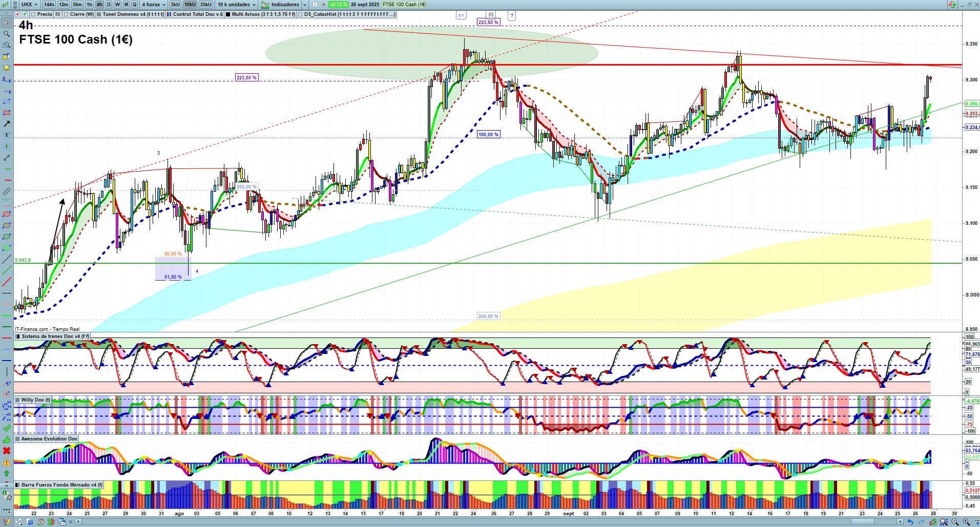
Task: Open the 4 horas timeframe dropdown
Action: point(154,5)
